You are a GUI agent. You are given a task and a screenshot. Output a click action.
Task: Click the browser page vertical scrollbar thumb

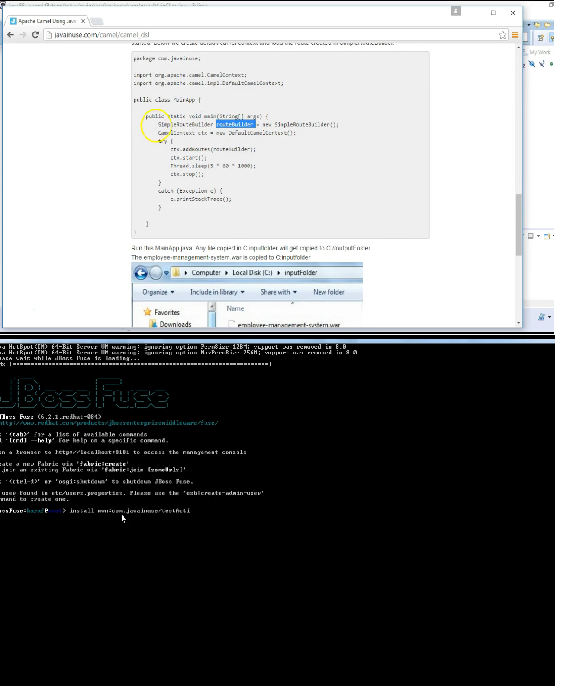click(x=519, y=225)
